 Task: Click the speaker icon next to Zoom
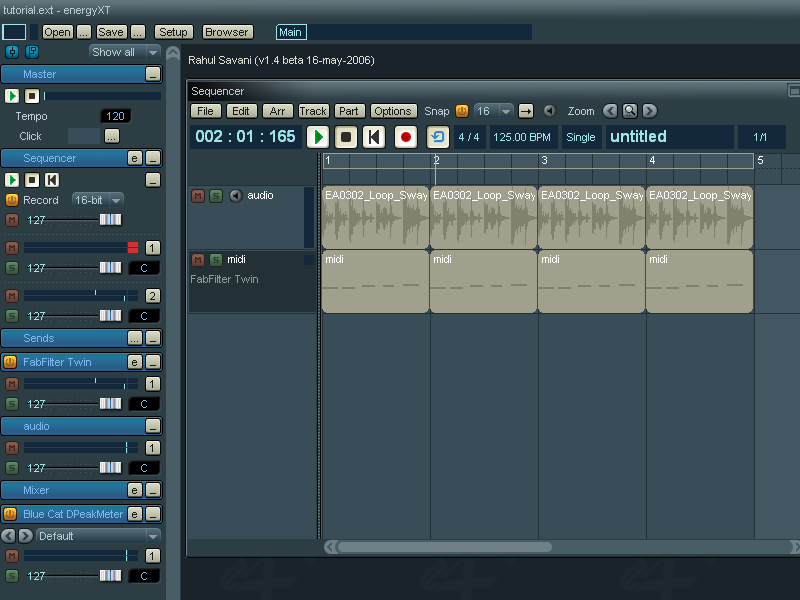[x=549, y=111]
